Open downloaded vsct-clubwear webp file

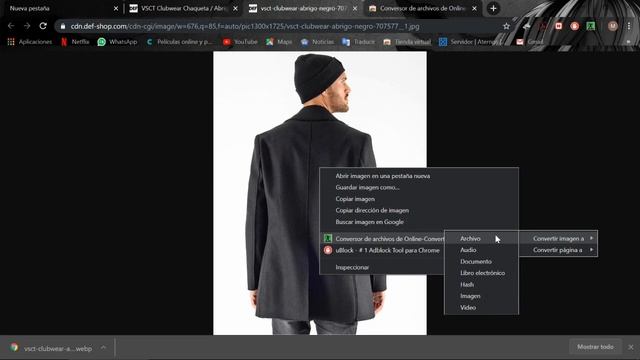[51, 348]
